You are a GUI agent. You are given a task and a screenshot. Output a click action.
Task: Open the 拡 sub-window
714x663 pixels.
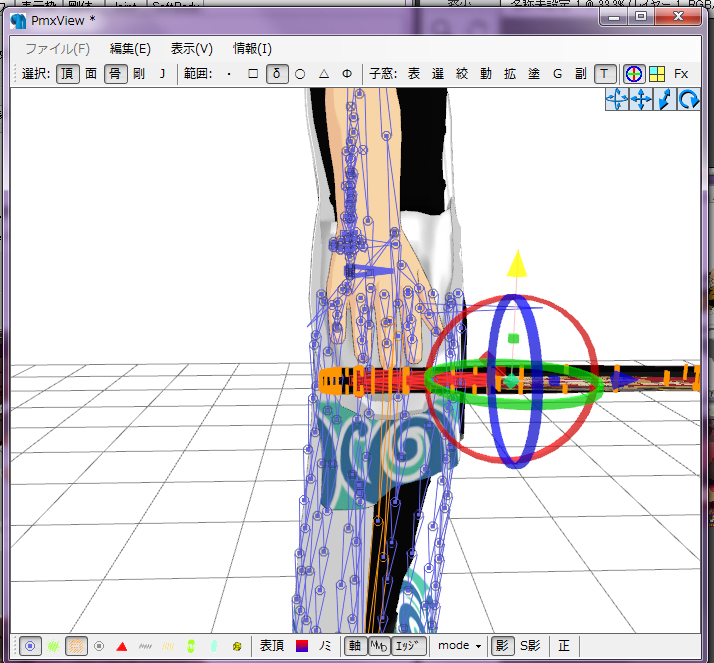tap(510, 74)
